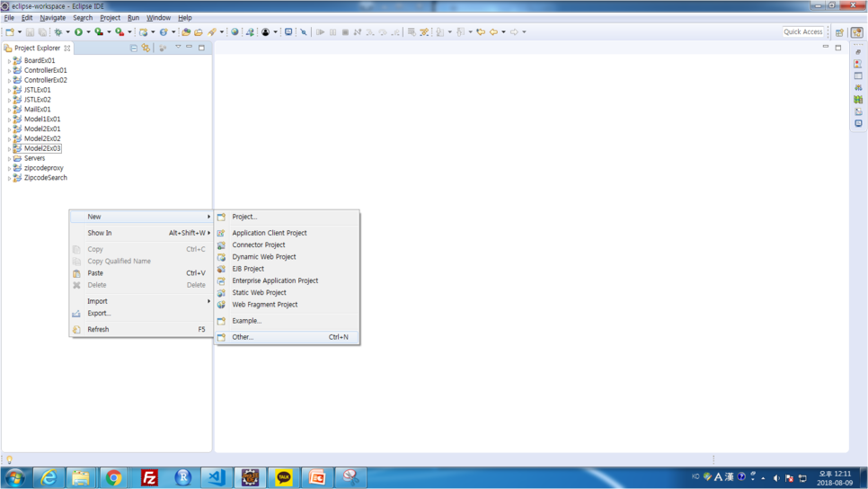Minimize the Project Explorer view

(190, 47)
